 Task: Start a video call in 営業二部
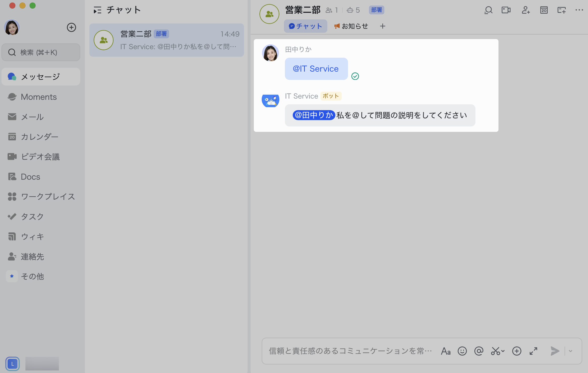tap(506, 10)
